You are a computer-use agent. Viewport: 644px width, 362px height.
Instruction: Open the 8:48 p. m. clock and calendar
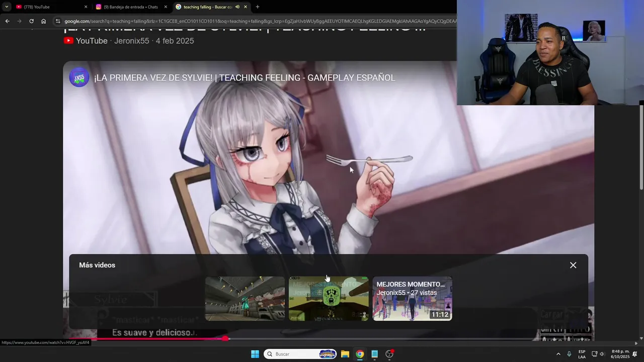pyautogui.click(x=620, y=354)
